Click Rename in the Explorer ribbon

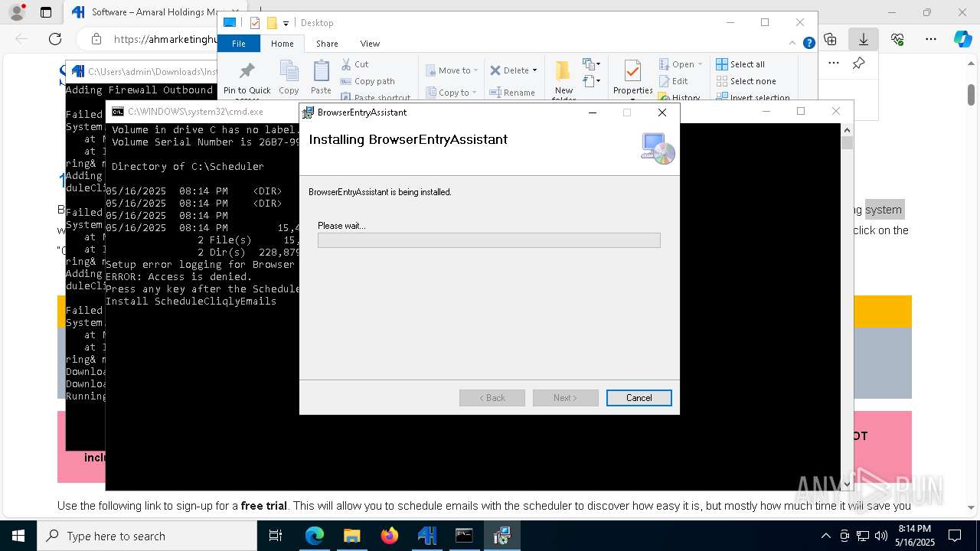pyautogui.click(x=513, y=93)
